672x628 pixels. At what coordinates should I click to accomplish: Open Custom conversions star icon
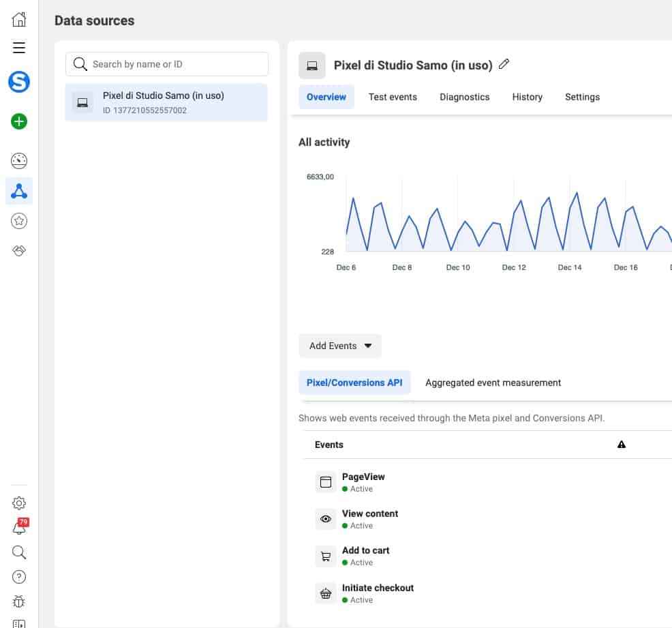[19, 221]
